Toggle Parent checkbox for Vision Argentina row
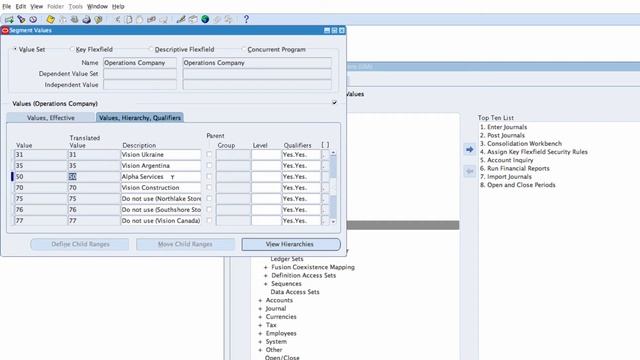The image size is (640, 360). pyautogui.click(x=209, y=165)
